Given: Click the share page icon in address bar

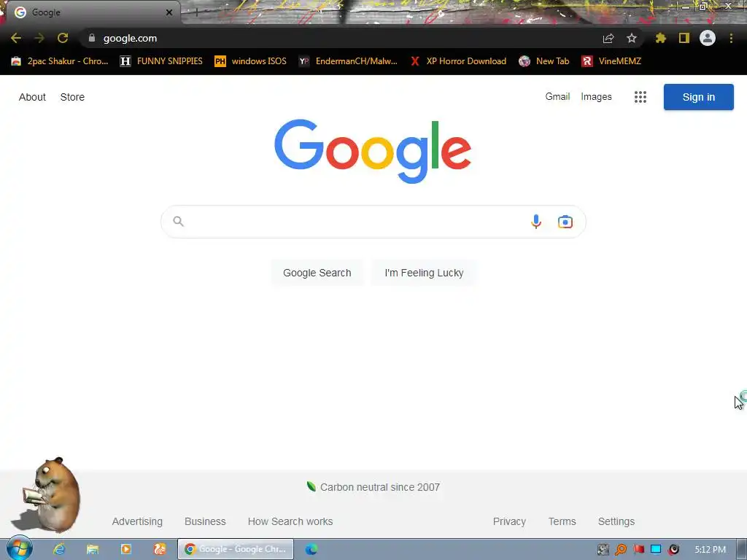Looking at the screenshot, I should click(x=608, y=38).
